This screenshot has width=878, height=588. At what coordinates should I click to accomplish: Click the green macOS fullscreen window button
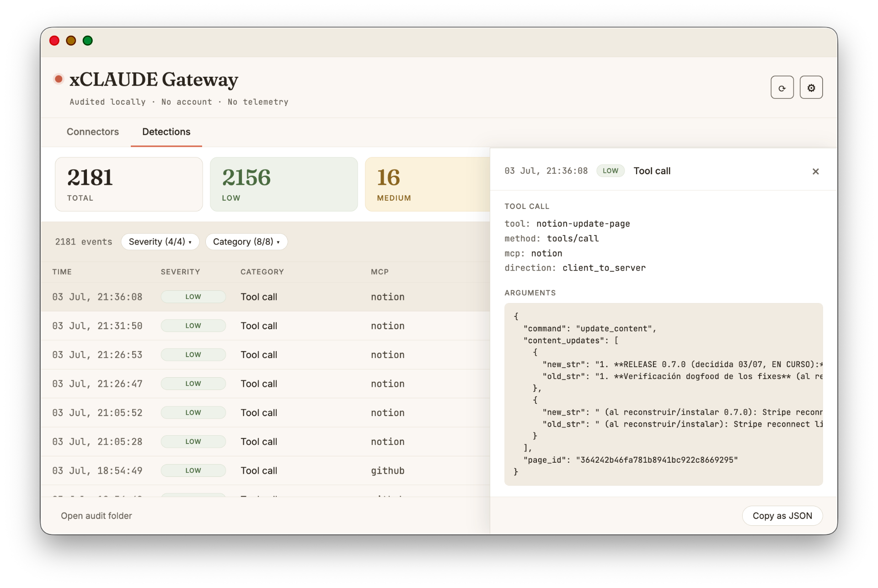(x=88, y=41)
